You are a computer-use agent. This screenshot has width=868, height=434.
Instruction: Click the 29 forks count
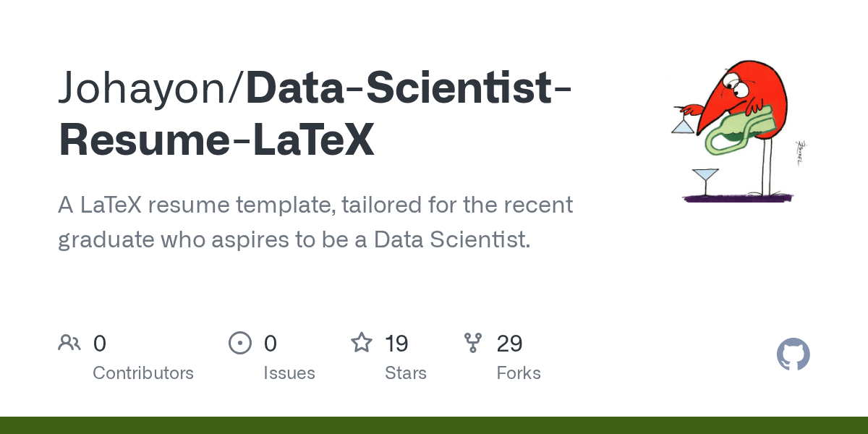509,343
